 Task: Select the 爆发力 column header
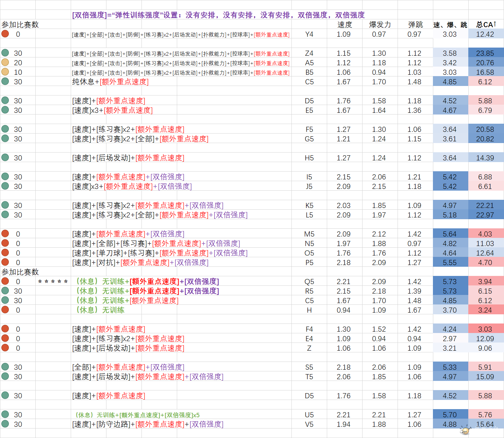point(380,24)
